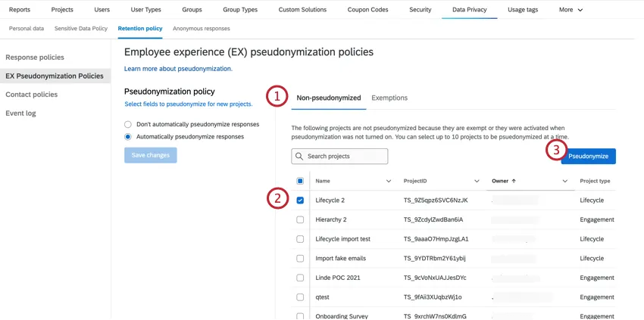The width and height of the screenshot is (644, 320).
Task: Open Learn more about pseudonymization link
Action: tap(178, 69)
